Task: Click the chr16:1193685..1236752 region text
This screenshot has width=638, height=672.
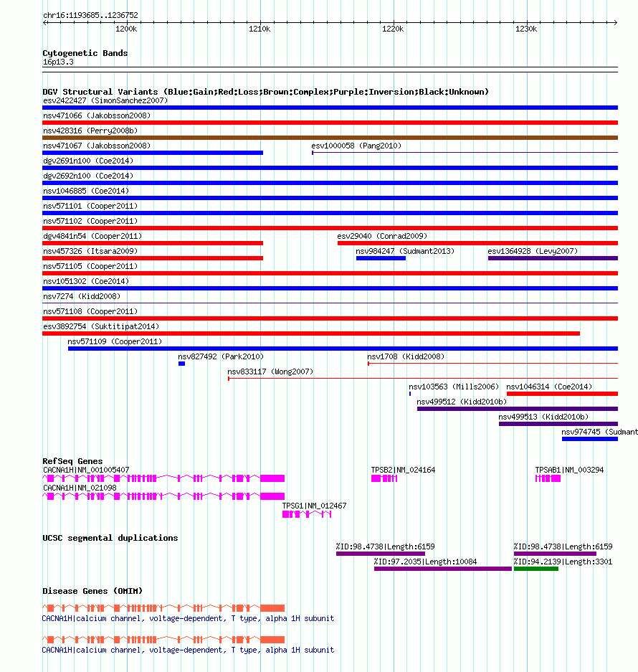Action: tap(90, 16)
